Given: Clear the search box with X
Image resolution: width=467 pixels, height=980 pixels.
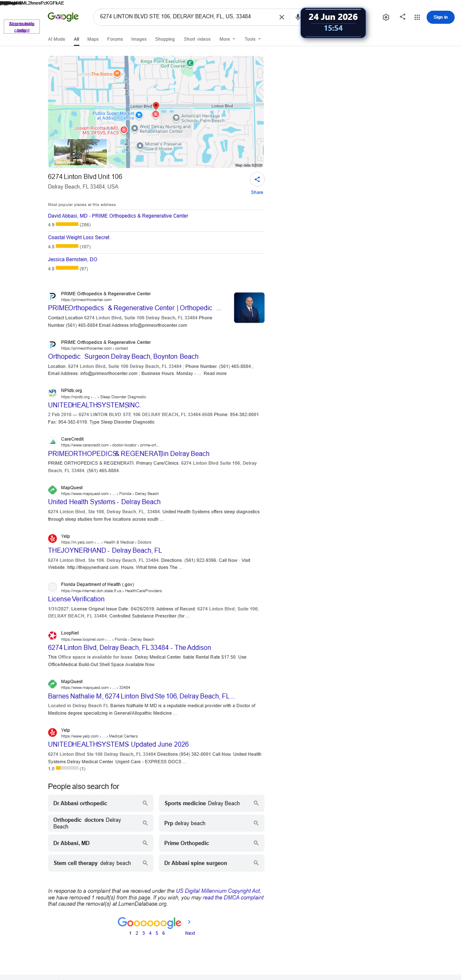Looking at the screenshot, I should [x=282, y=17].
